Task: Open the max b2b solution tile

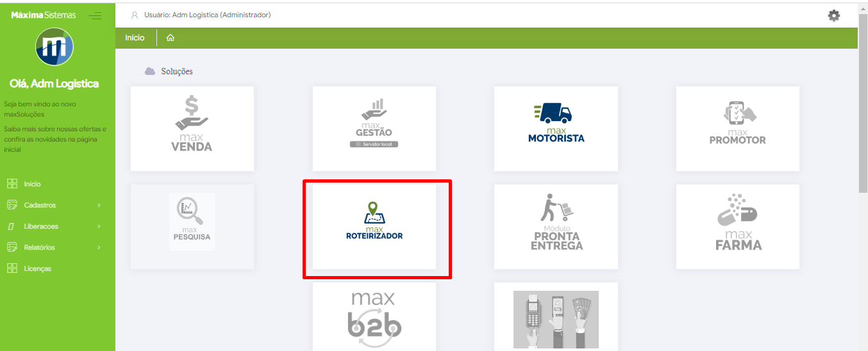Action: [374, 316]
